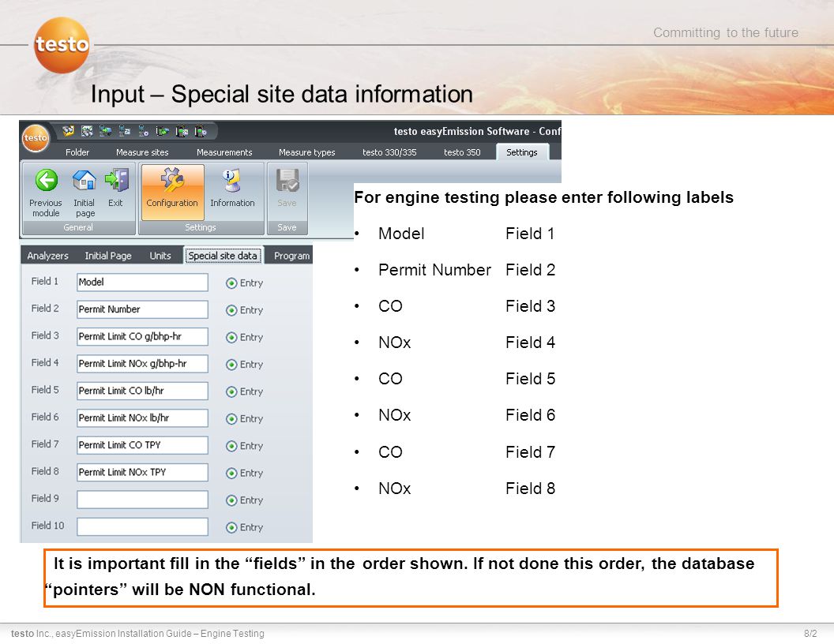Click the Permit Limit CO lb/hr input
Screen dimensions: 834x644
[x=142, y=391]
